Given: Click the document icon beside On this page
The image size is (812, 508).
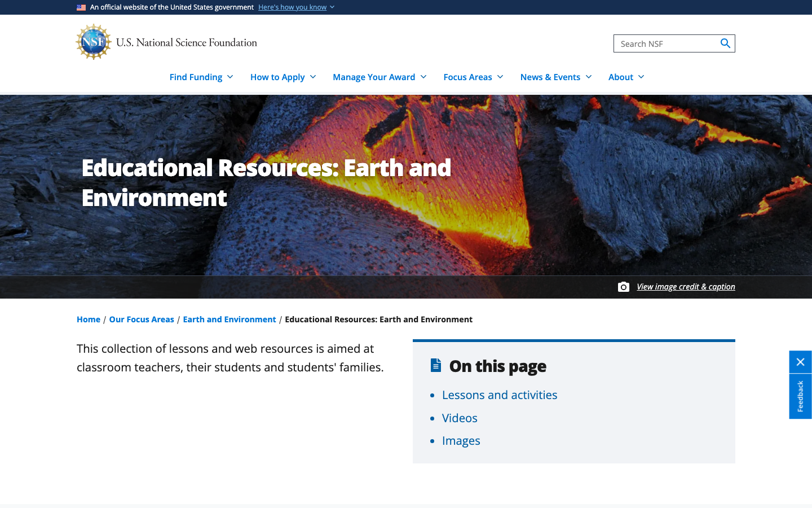Looking at the screenshot, I should [436, 365].
